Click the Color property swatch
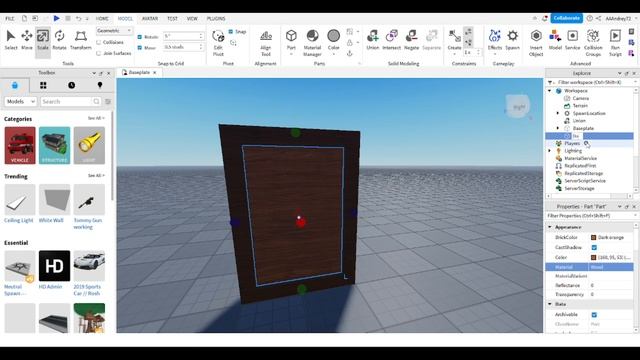This screenshot has width=640, height=360. (x=593, y=257)
